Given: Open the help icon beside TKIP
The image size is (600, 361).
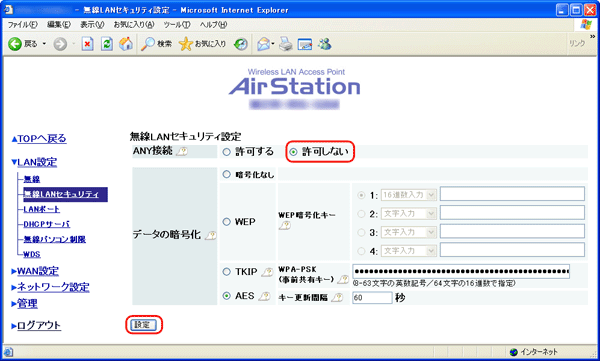Looking at the screenshot, I should [267, 272].
